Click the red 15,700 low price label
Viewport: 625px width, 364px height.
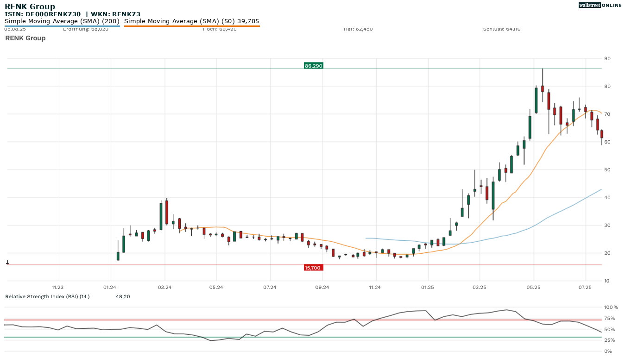point(313,268)
